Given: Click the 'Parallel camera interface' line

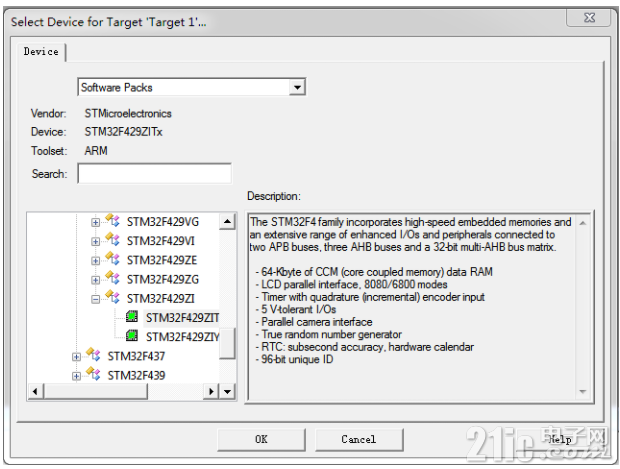Looking at the screenshot, I should [x=314, y=322].
